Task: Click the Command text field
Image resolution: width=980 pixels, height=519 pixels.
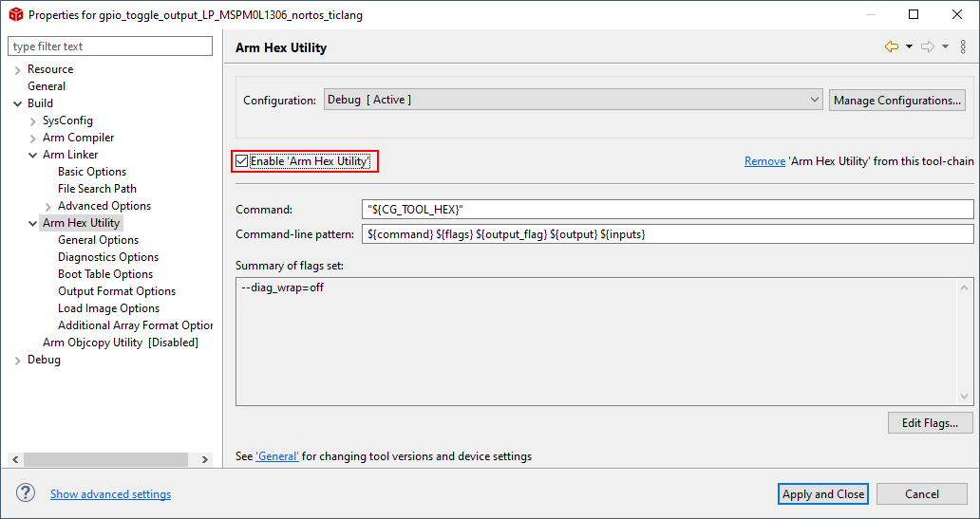Action: (668, 209)
